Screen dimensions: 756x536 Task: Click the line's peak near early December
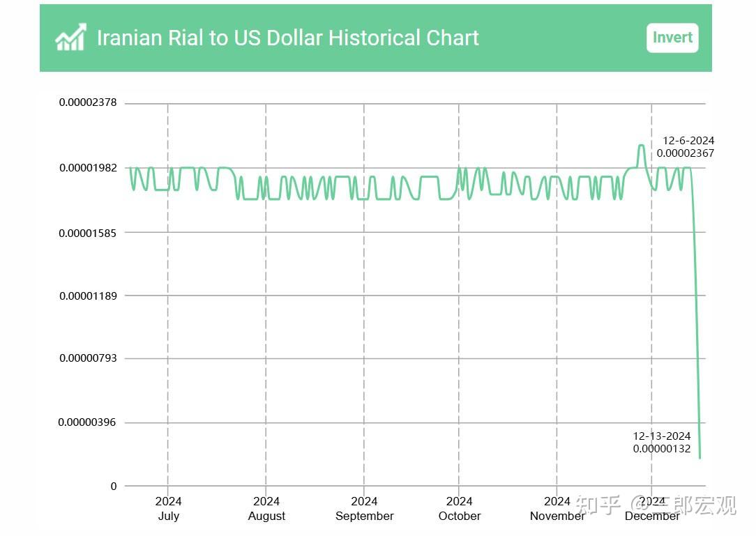point(641,146)
